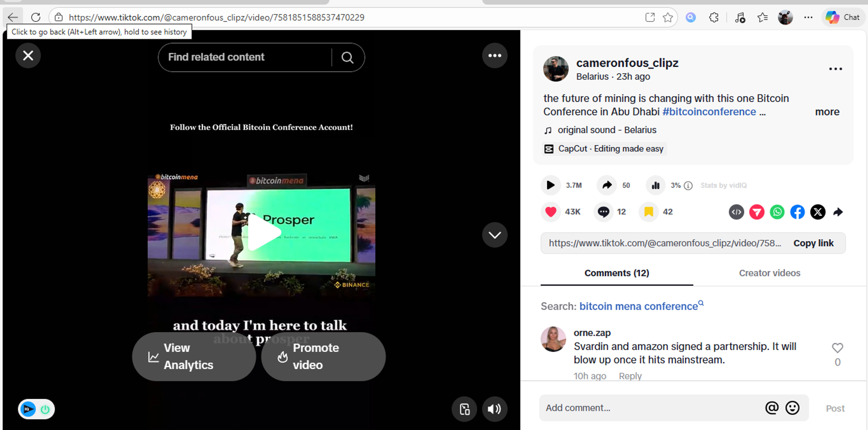The width and height of the screenshot is (868, 430).
Task: Share video to WhatsApp
Action: click(777, 212)
